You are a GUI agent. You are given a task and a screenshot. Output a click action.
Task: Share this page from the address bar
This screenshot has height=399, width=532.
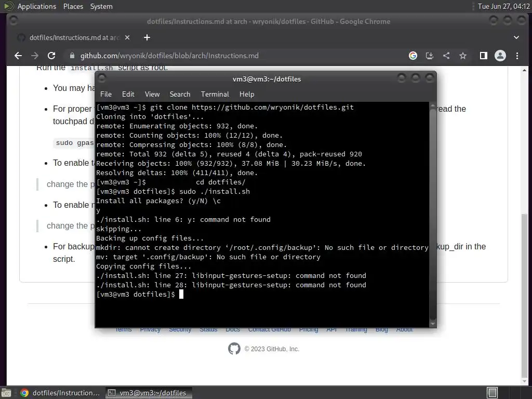[x=446, y=56]
